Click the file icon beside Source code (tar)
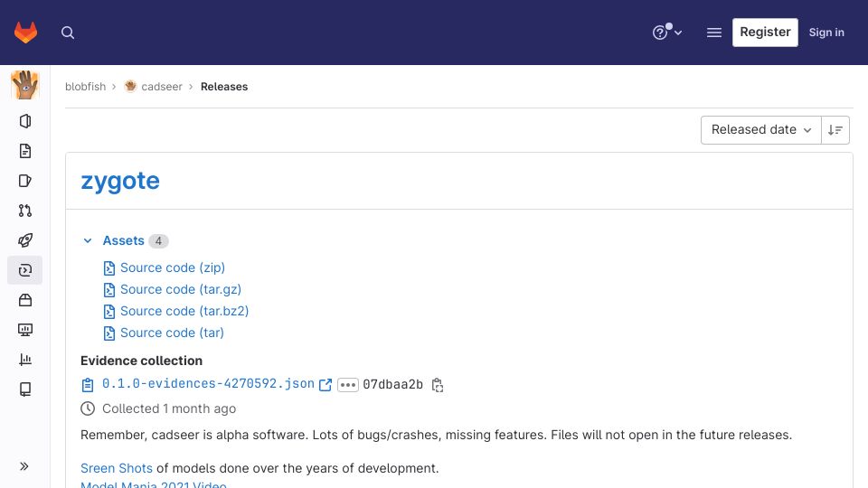 pos(109,333)
